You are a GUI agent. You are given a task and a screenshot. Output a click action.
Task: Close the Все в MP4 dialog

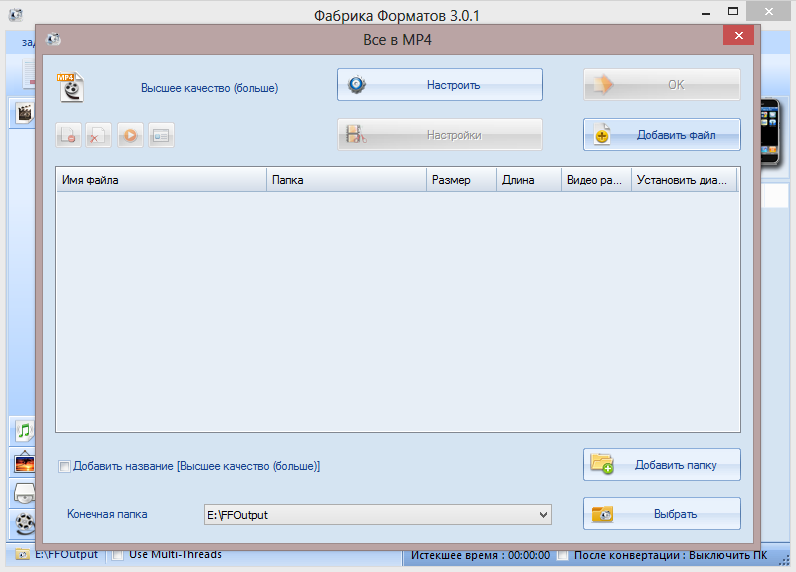[x=738, y=36]
